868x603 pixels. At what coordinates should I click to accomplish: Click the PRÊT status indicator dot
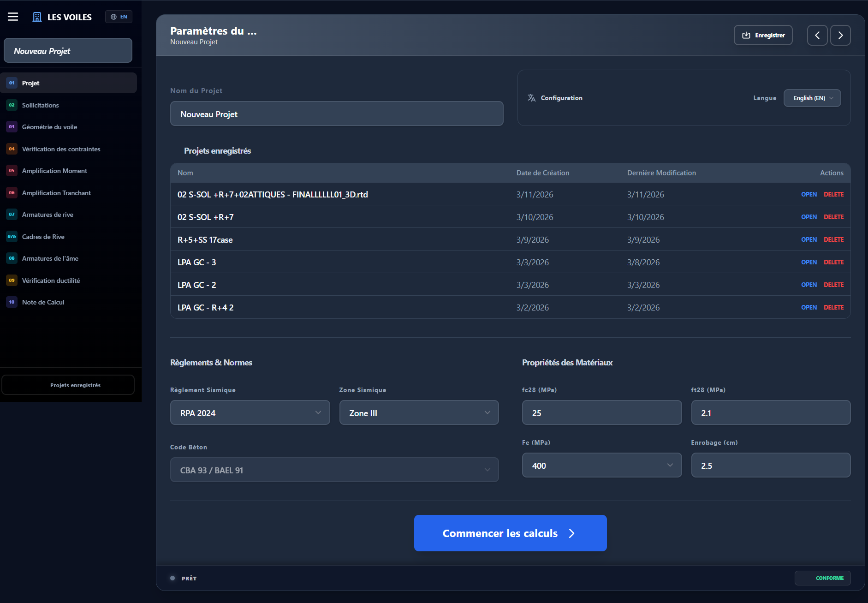point(172,578)
